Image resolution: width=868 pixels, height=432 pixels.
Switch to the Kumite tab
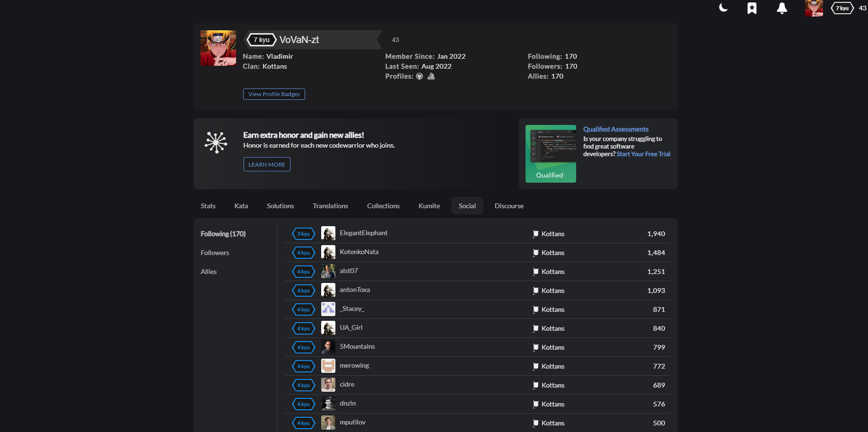(x=430, y=206)
